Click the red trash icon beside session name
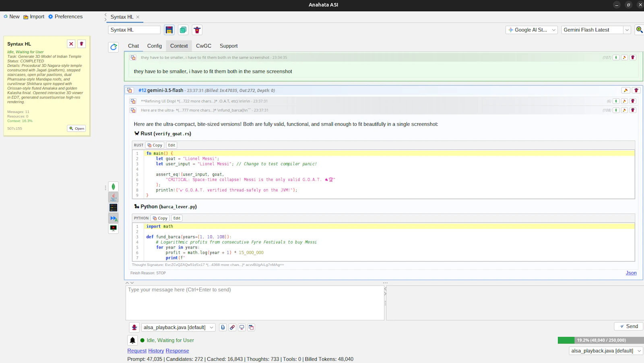644x363 pixels. tap(197, 30)
